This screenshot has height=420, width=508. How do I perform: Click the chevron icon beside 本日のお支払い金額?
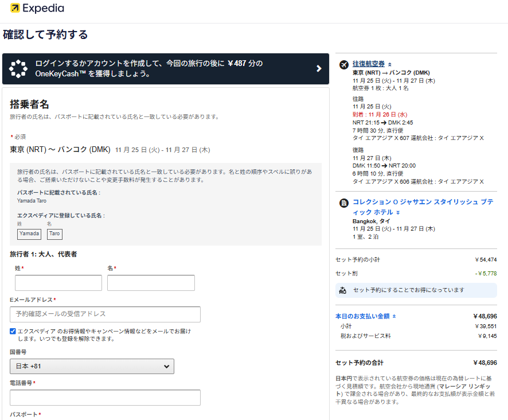pyautogui.click(x=394, y=316)
